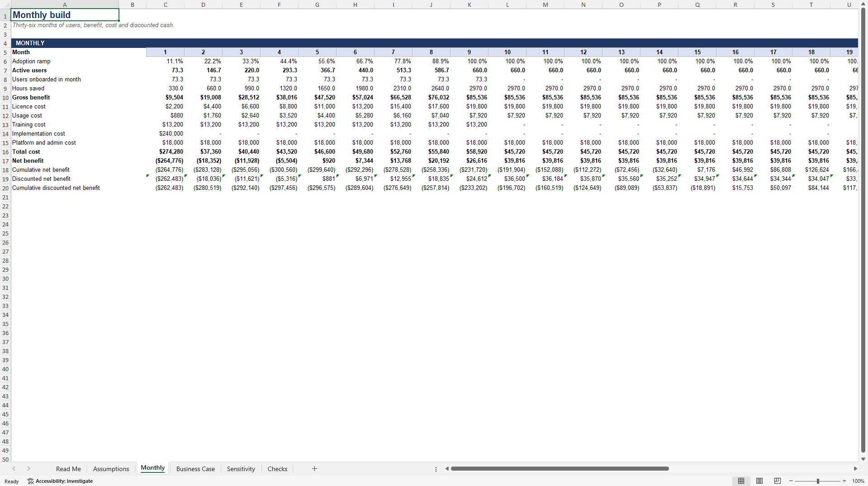Viewport: 868px width, 486px height.
Task: Select row 17 header
Action: [5, 161]
